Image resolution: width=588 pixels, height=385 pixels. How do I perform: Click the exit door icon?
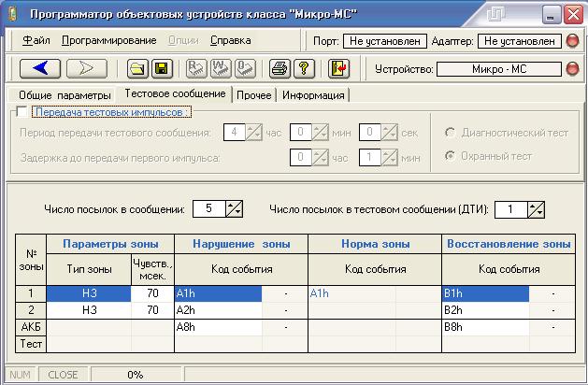point(338,68)
